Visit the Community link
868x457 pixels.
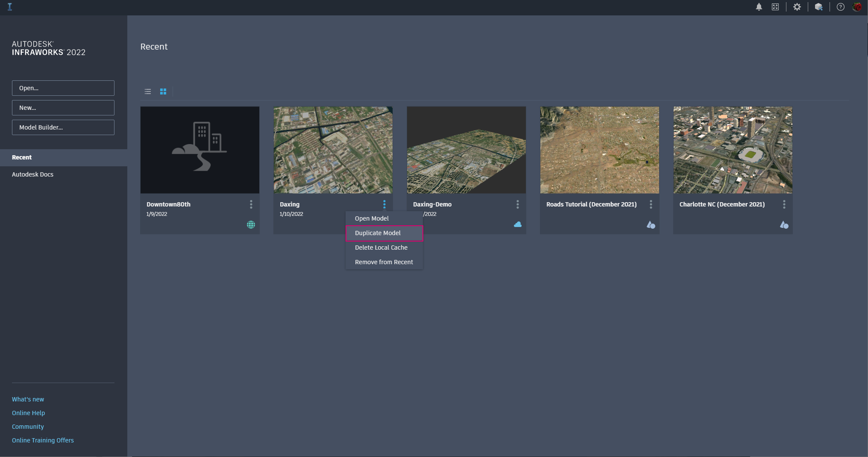pyautogui.click(x=28, y=427)
